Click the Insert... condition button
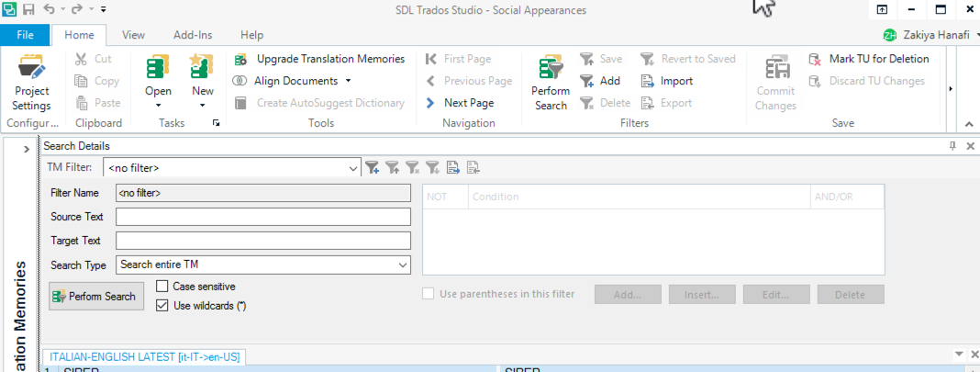 click(702, 295)
